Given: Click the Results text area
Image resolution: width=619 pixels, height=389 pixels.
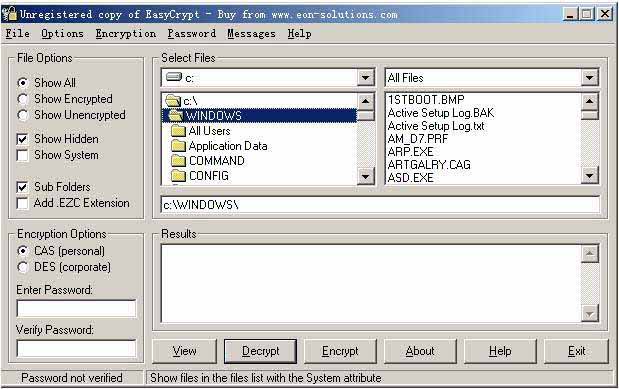Looking at the screenshot, I should [370, 284].
